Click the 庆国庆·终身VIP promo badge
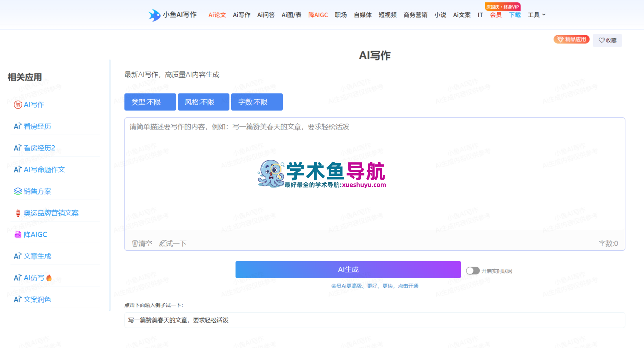The width and height of the screenshot is (644, 348). [503, 7]
